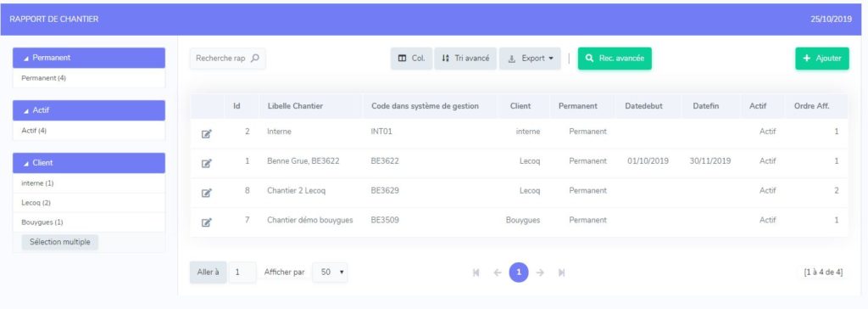Image resolution: width=868 pixels, height=309 pixels.
Task: Click the Sélection multiple button
Action: click(60, 242)
